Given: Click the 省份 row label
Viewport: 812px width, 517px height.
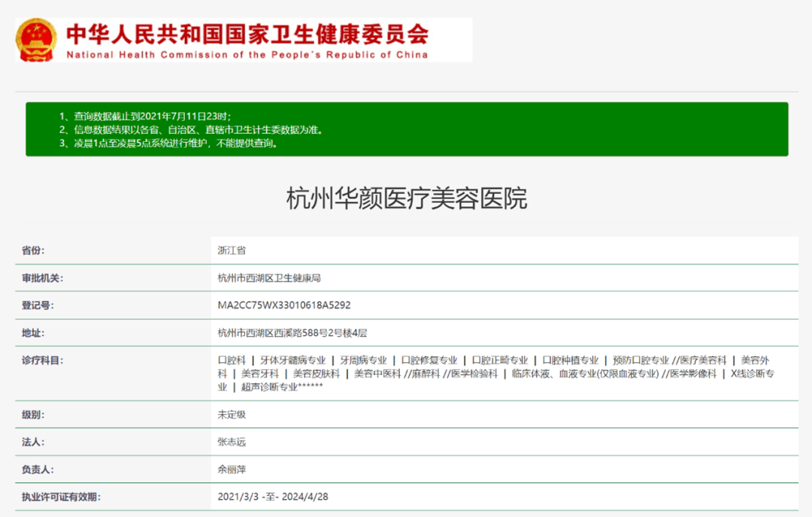Looking at the screenshot, I should point(33,250).
